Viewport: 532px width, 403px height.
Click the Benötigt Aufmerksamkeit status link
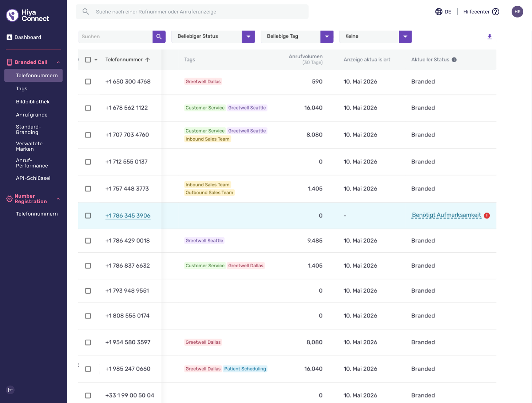446,215
